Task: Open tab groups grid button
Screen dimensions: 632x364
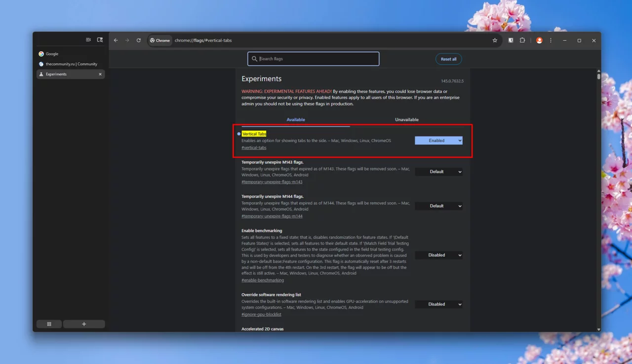Action: point(49,324)
